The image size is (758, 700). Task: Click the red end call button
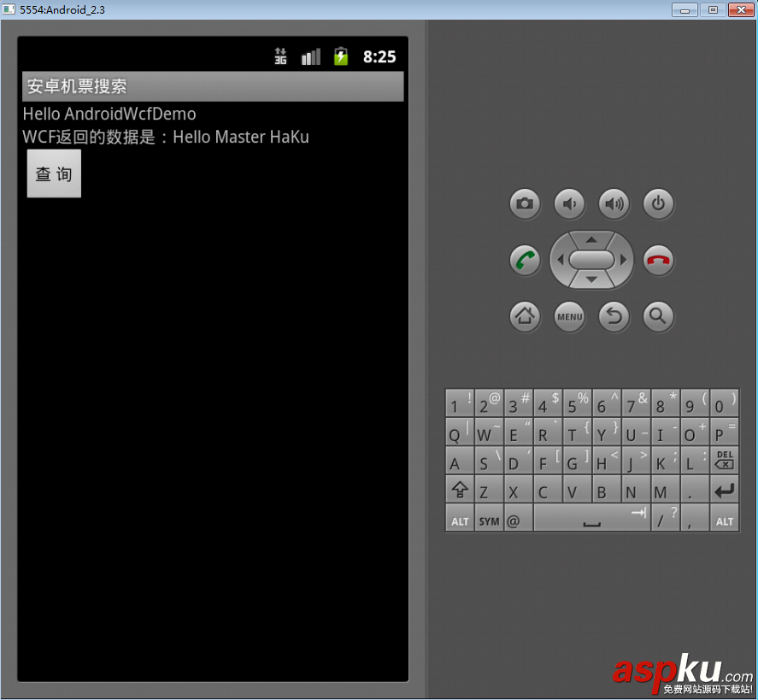(x=658, y=260)
